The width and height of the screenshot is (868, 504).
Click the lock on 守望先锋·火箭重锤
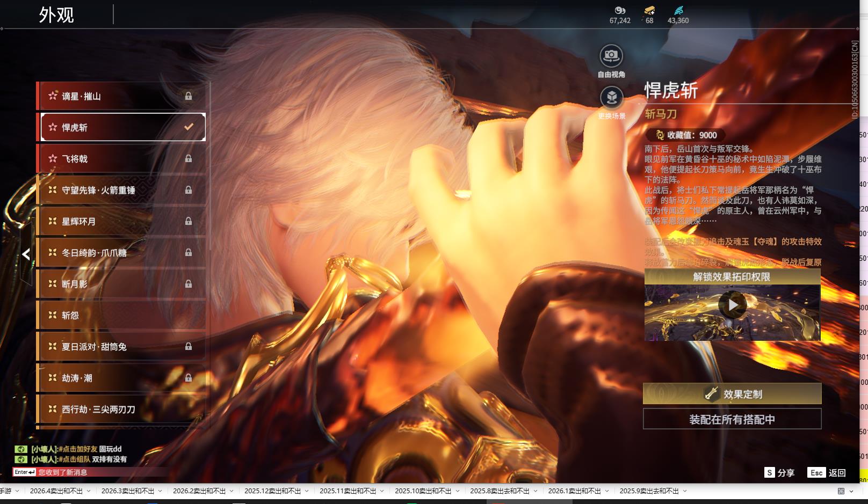(189, 190)
